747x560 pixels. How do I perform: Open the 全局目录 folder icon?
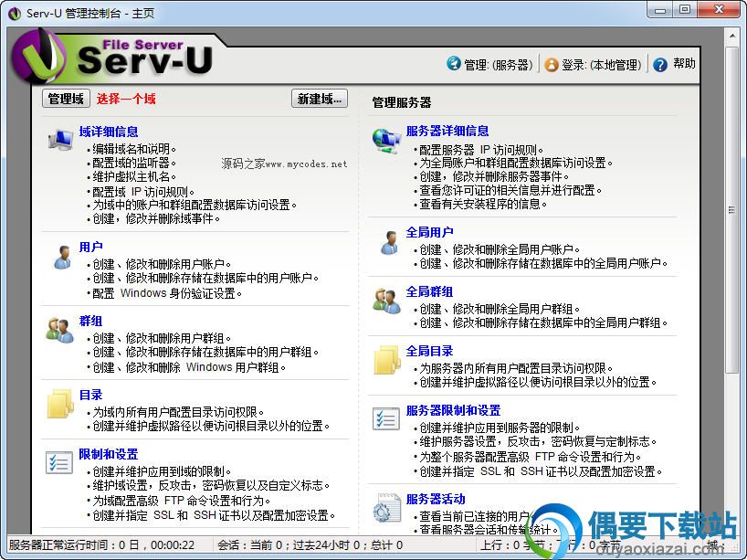coord(387,360)
